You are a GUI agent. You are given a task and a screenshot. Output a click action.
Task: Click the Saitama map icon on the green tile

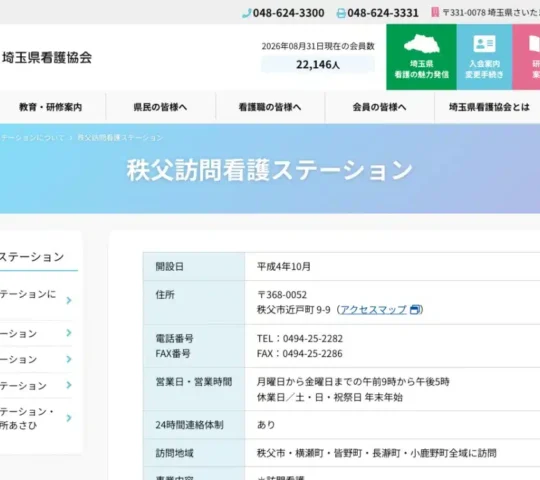tap(422, 44)
